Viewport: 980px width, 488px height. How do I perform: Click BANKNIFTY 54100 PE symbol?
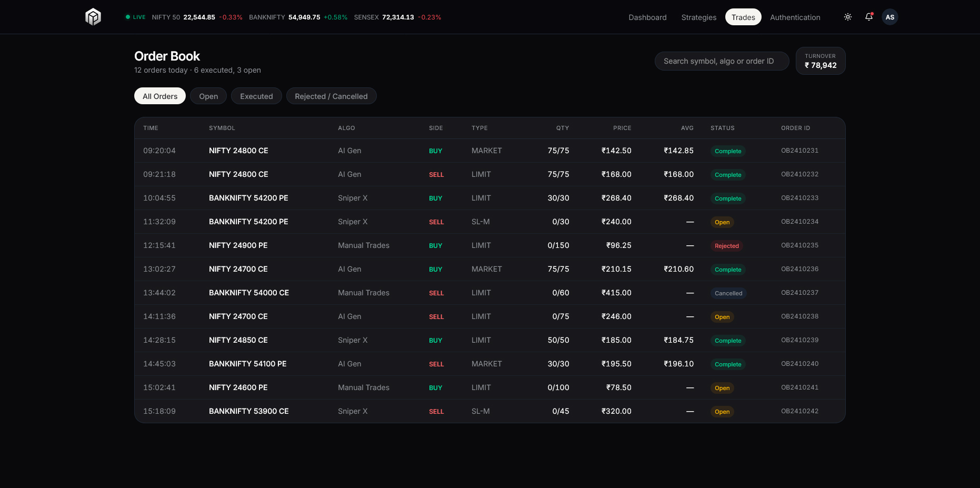[x=247, y=364]
